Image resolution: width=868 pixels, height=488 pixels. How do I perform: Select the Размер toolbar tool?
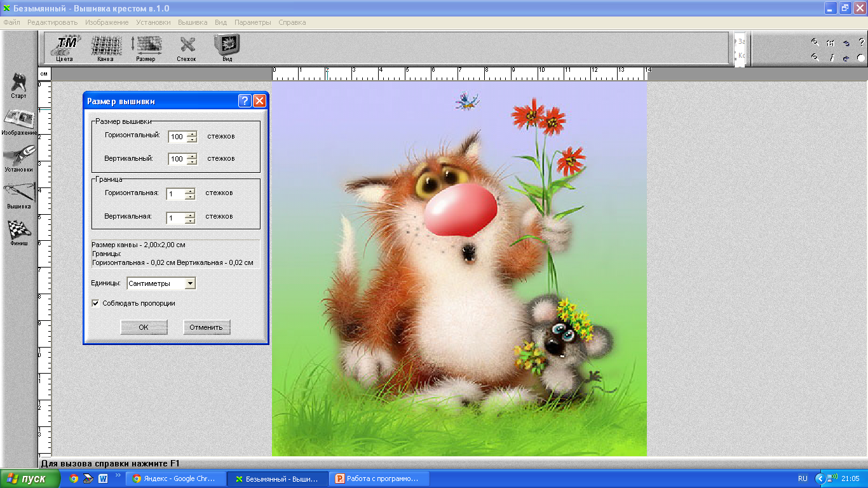[146, 48]
